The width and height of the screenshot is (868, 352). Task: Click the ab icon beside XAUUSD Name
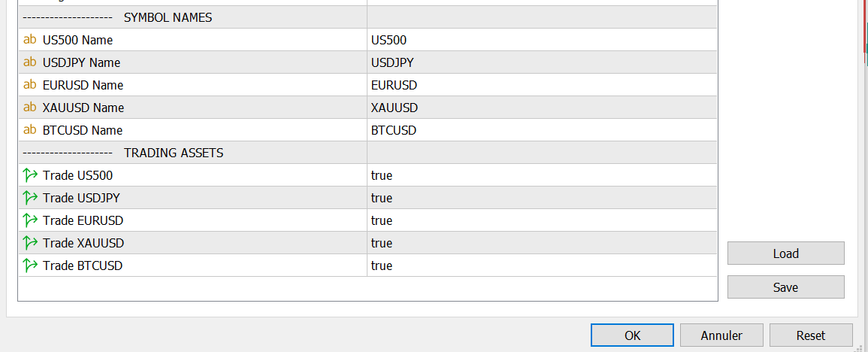[30, 108]
